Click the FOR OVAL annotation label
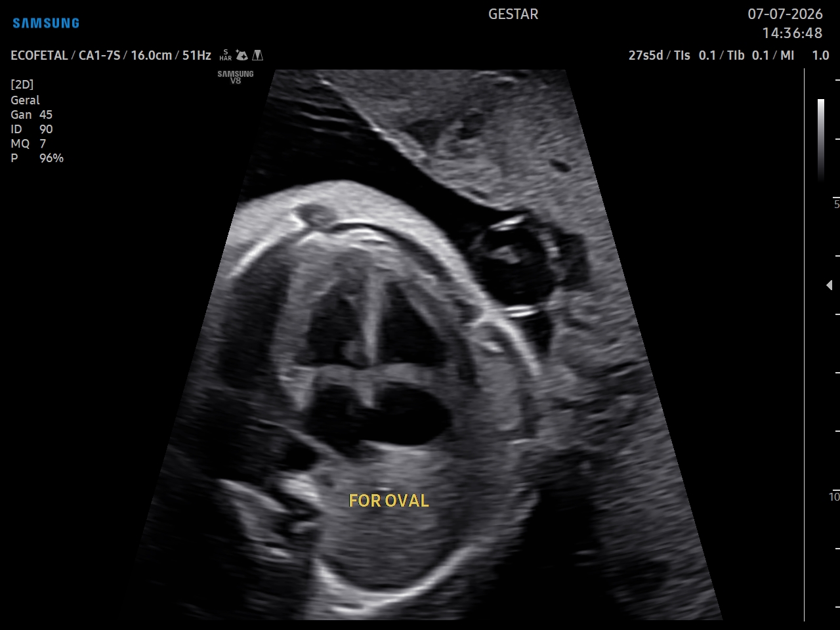 (388, 501)
